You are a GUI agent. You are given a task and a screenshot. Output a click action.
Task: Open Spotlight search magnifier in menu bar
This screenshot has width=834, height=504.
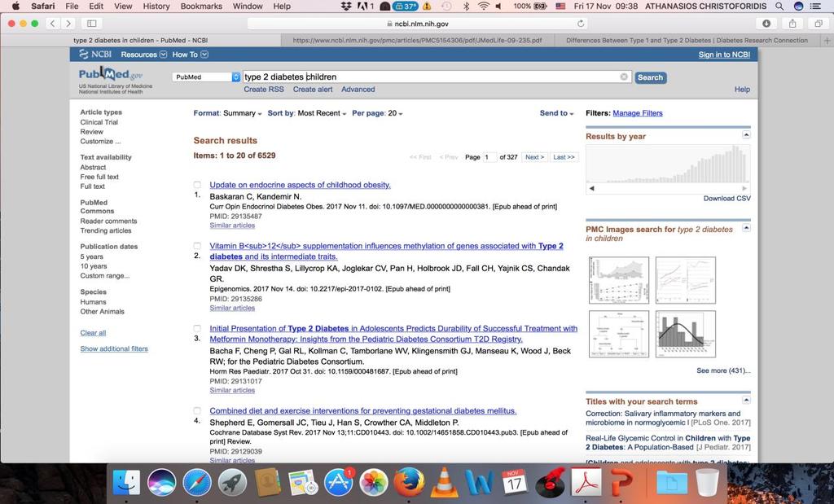779,7
